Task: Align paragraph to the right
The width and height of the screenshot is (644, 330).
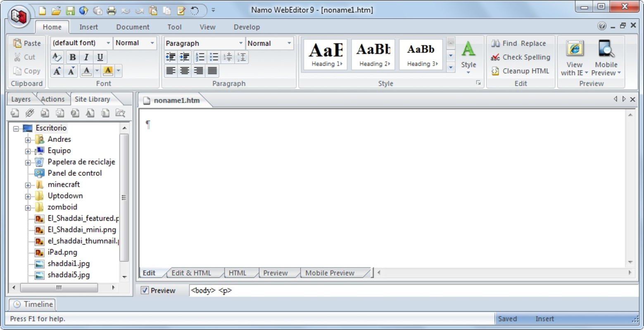Action: click(199, 71)
